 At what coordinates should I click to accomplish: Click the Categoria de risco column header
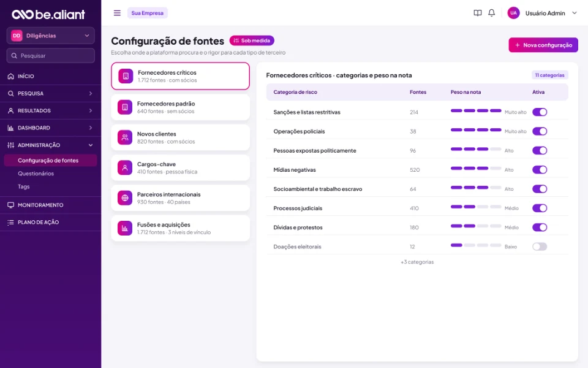coord(295,92)
